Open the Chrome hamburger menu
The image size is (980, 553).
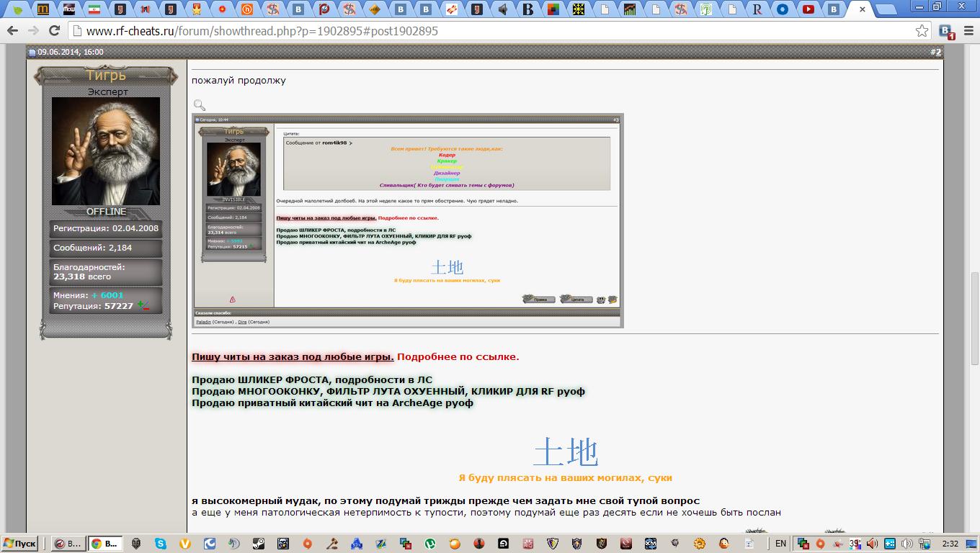(967, 31)
